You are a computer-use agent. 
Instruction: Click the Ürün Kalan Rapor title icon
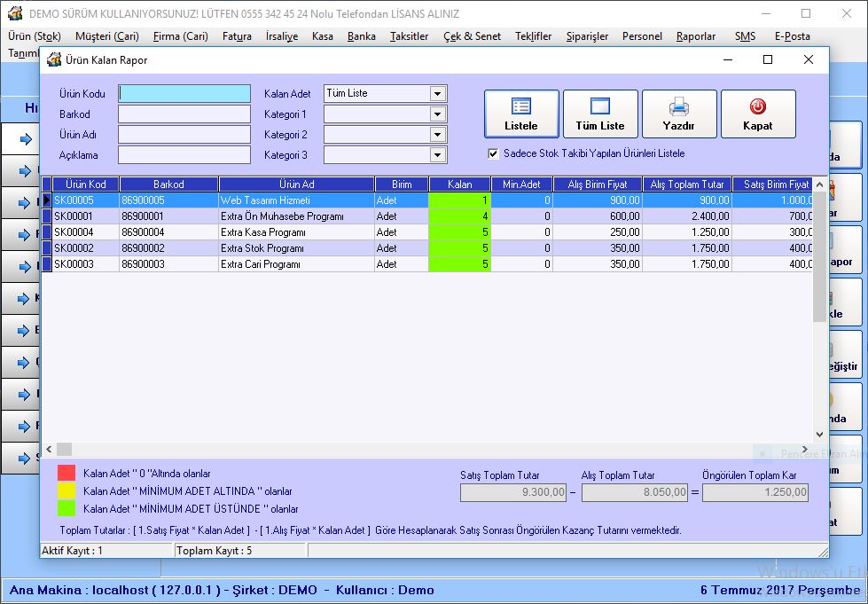54,59
